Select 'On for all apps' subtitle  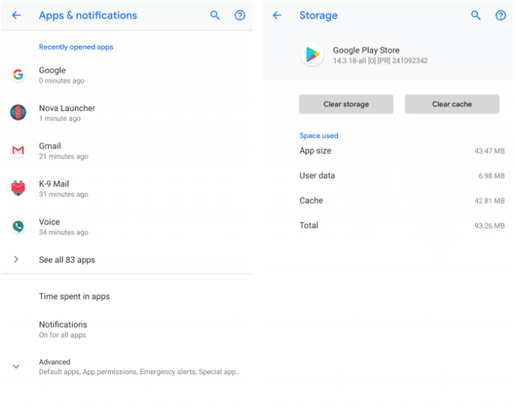[62, 335]
